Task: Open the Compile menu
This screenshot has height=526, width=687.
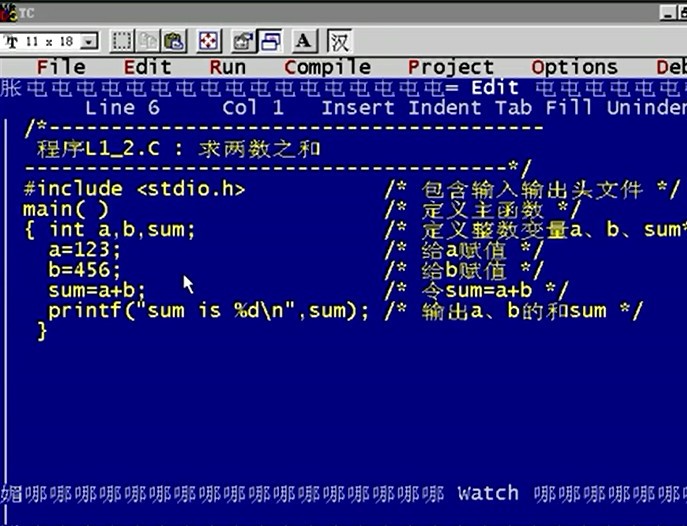Action: (327, 67)
